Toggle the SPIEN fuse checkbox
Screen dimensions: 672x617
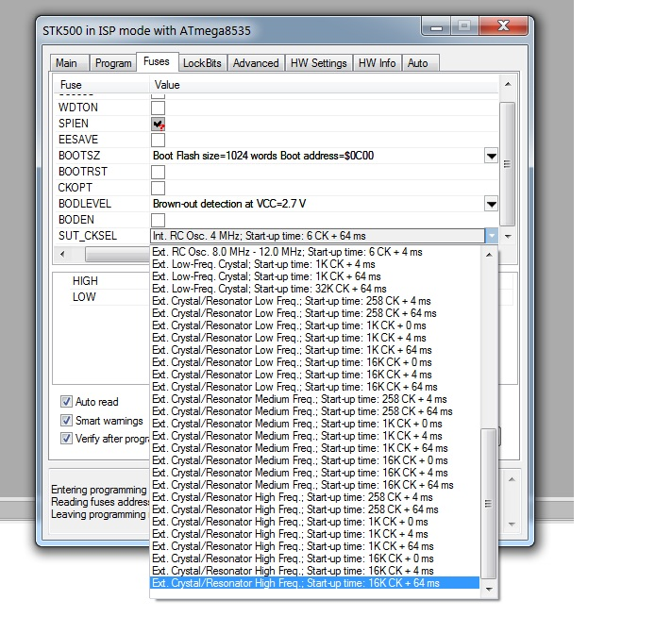pyautogui.click(x=159, y=124)
